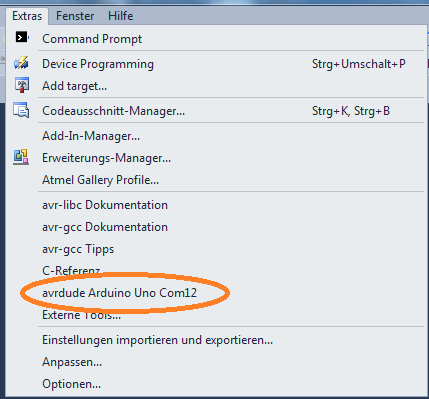The image size is (429, 399).
Task: Select Device Programming menu entry
Action: pyautogui.click(x=98, y=64)
